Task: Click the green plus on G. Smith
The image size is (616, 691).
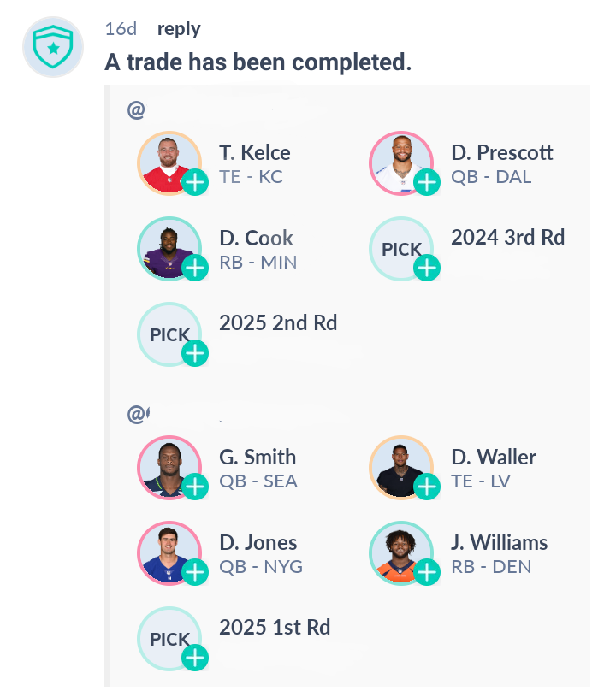Action: (x=195, y=487)
